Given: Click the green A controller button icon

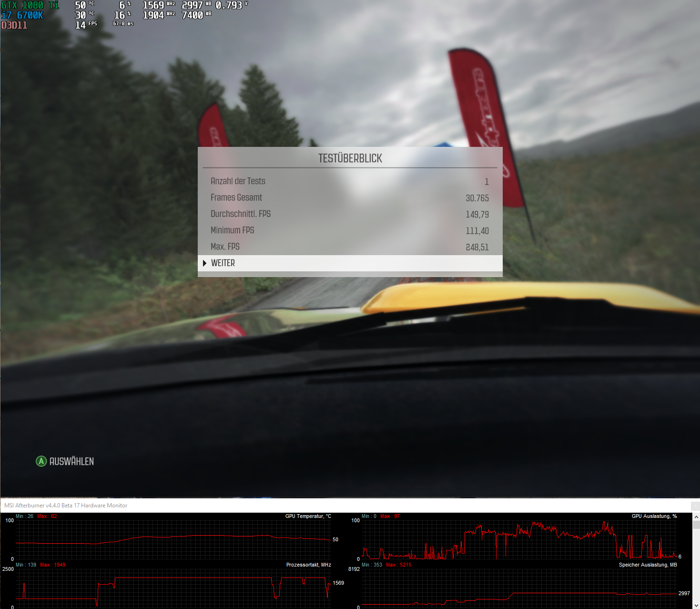Looking at the screenshot, I should pyautogui.click(x=41, y=461).
